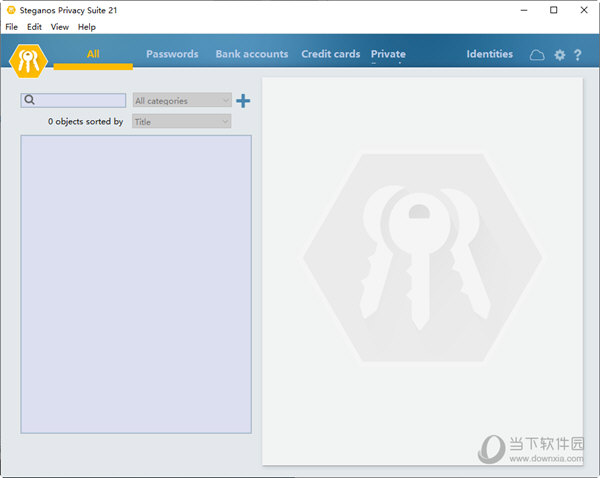Close the Steganos Privacy Suite window
Screen dimensions: 600x478
[584, 10]
